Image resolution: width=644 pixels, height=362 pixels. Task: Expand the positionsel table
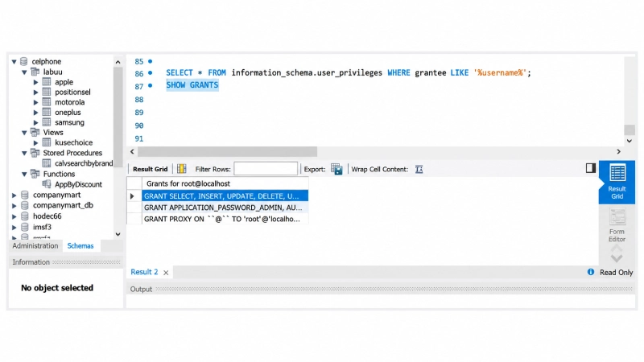click(35, 93)
